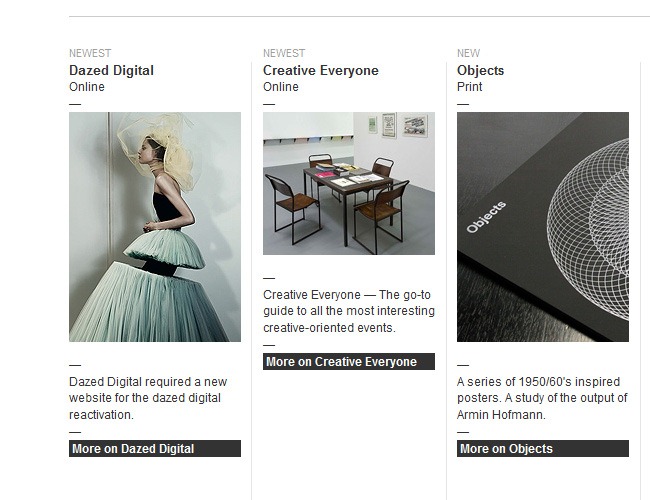Click the Dazed Digital project title
The height and width of the screenshot is (500, 650).
111,70
